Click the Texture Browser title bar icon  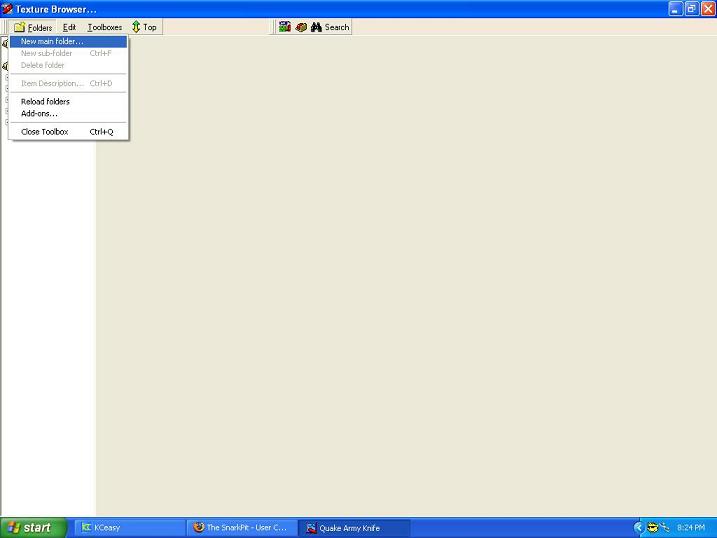(x=8, y=9)
